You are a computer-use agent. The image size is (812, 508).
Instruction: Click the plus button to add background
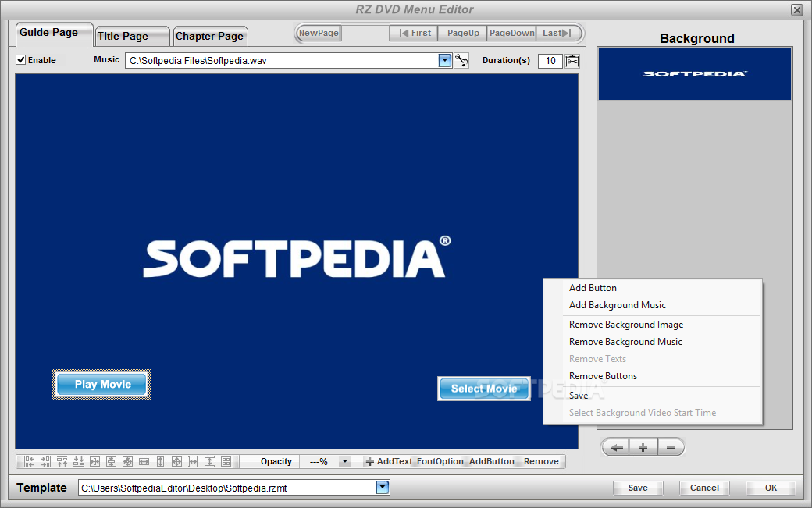(x=643, y=447)
